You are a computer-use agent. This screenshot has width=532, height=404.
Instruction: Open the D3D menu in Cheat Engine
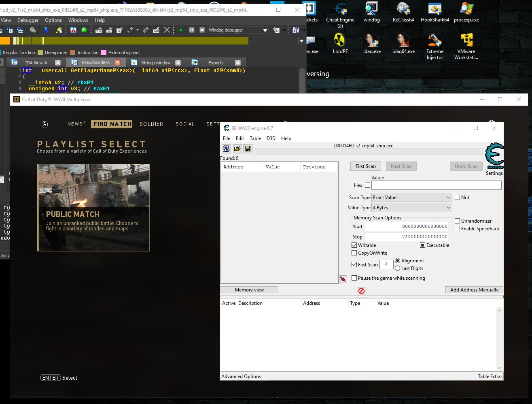[x=271, y=138]
